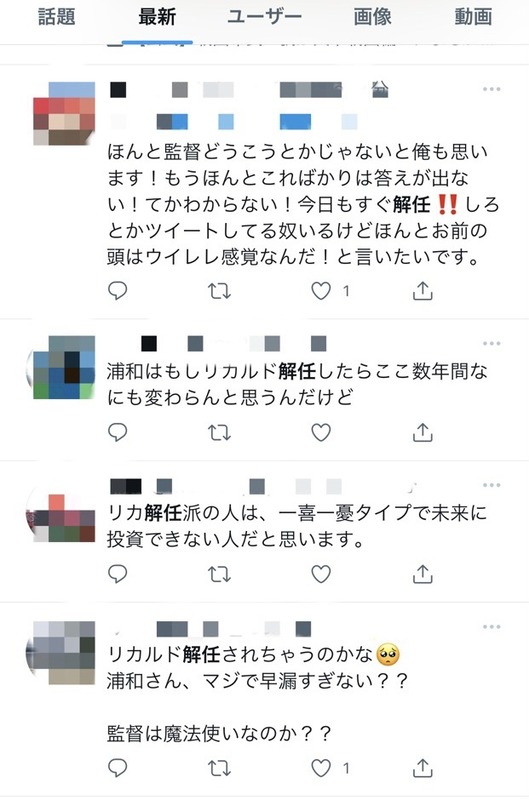529x800 pixels.
Task: Retweet the 浦和はもしリカルド解任 tweet
Action: point(219,433)
